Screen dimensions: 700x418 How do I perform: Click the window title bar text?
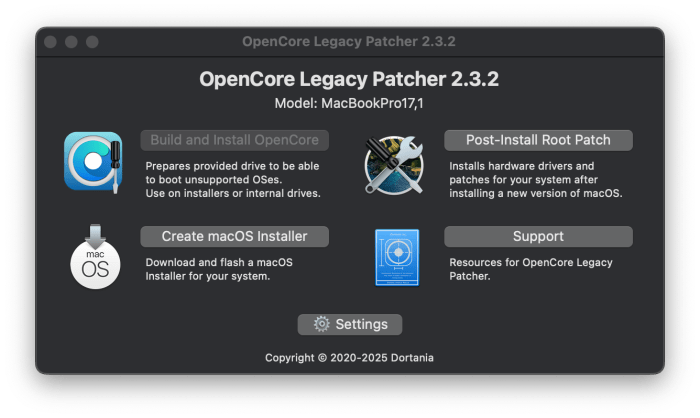349,42
